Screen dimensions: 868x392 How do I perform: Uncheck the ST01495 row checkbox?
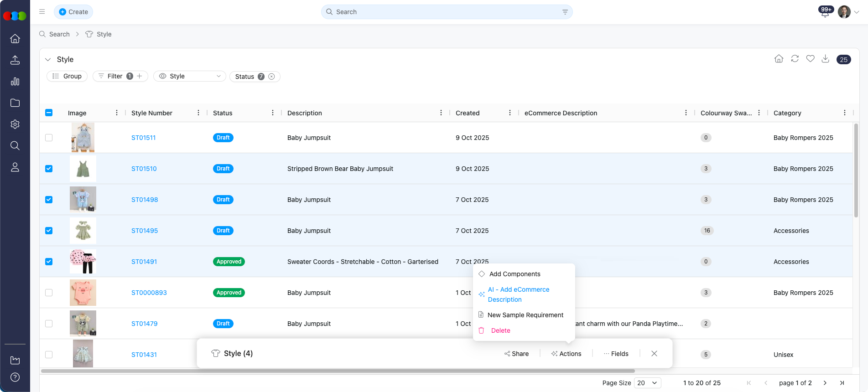coord(49,231)
